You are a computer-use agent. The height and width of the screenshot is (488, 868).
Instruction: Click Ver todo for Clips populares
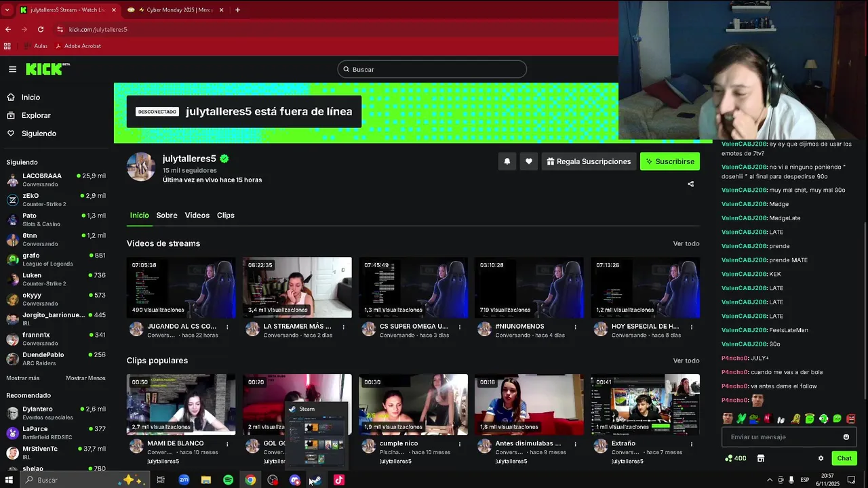[x=686, y=361]
